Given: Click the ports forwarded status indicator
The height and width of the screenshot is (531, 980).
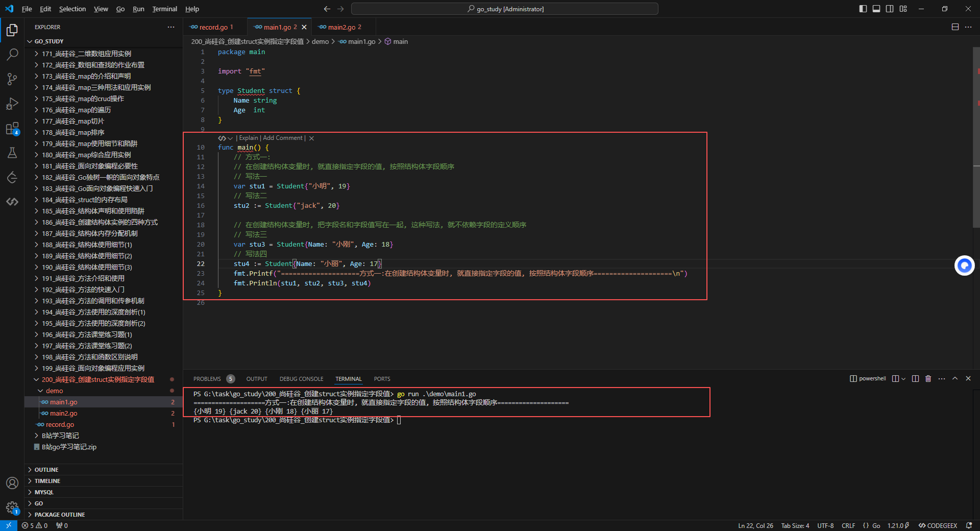Looking at the screenshot, I should point(62,525).
